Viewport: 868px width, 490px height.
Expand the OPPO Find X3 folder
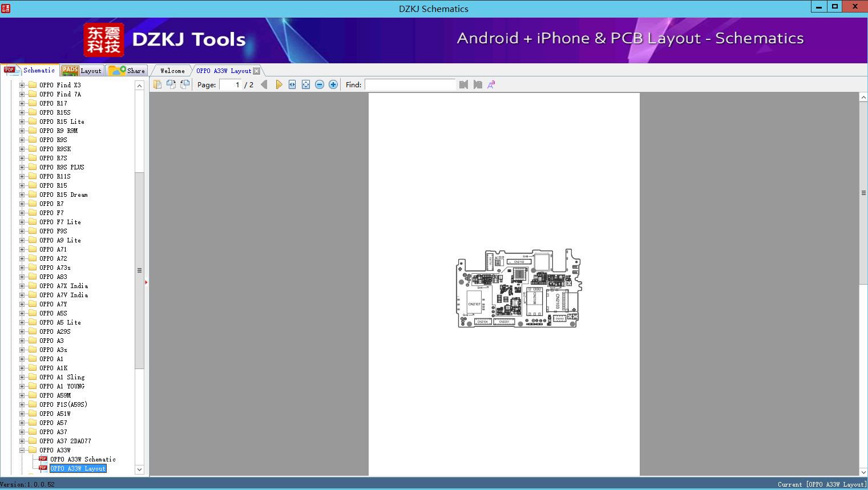pos(22,85)
